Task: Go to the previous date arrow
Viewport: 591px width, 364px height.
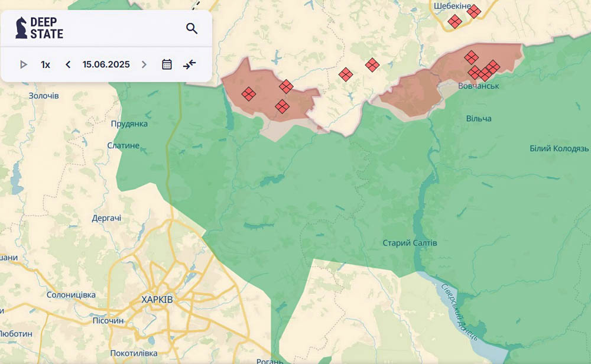Action: 68,64
